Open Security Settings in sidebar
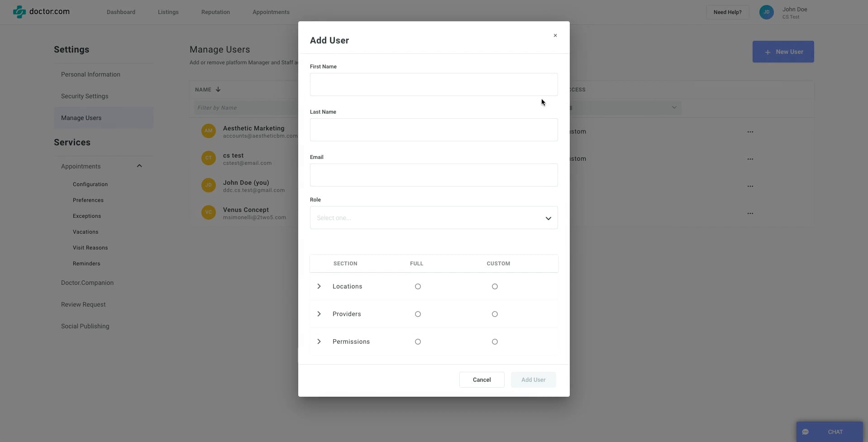Viewport: 868px width, 442px height. pyautogui.click(x=85, y=96)
